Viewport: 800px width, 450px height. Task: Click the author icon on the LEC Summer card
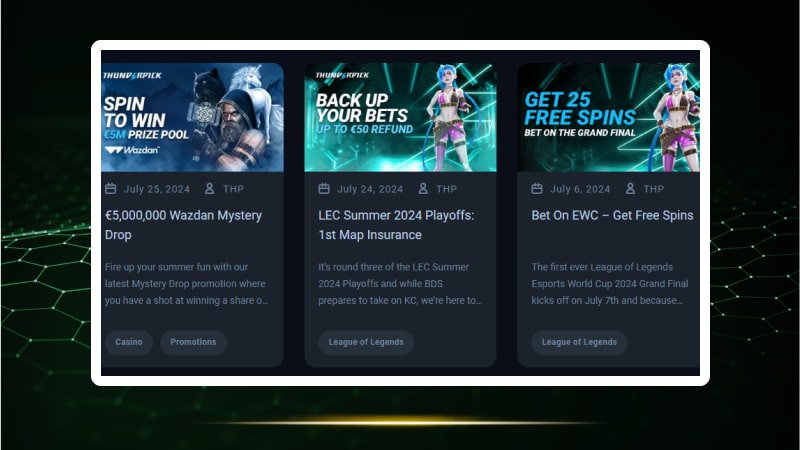click(x=423, y=189)
